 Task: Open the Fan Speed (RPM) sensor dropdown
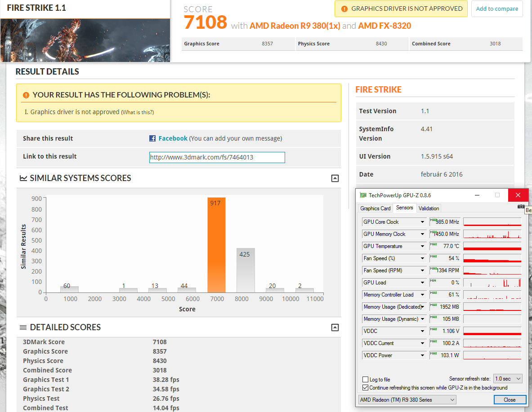tap(422, 270)
